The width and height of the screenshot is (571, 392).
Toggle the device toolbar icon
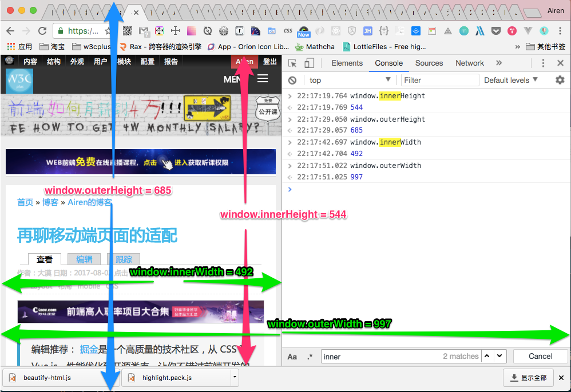tap(309, 63)
